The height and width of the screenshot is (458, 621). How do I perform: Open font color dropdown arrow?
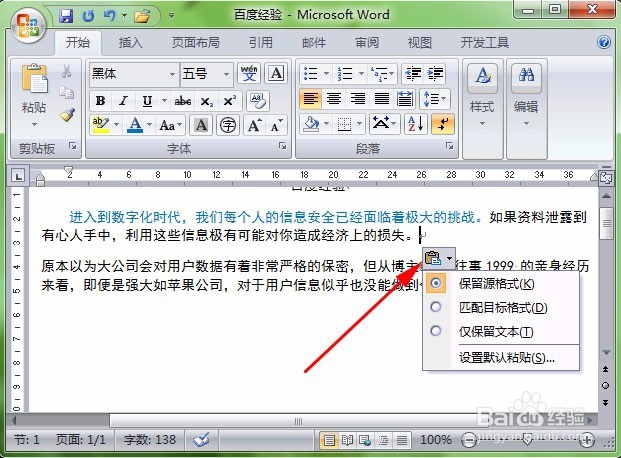(150, 125)
